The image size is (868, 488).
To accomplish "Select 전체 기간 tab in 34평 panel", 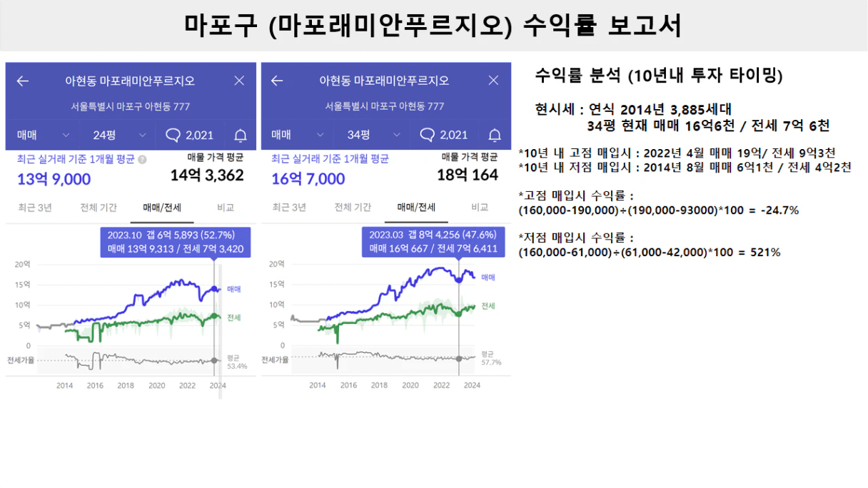I will (353, 208).
